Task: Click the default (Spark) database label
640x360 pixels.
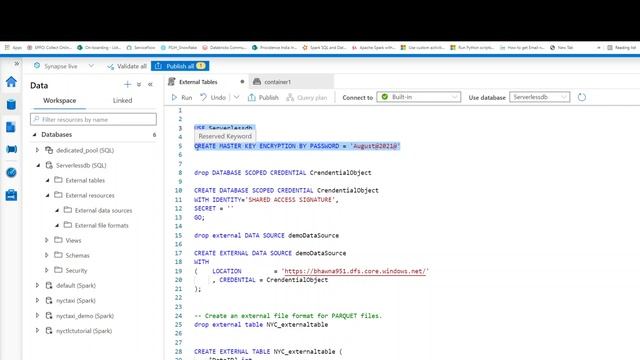Action: click(x=76, y=285)
